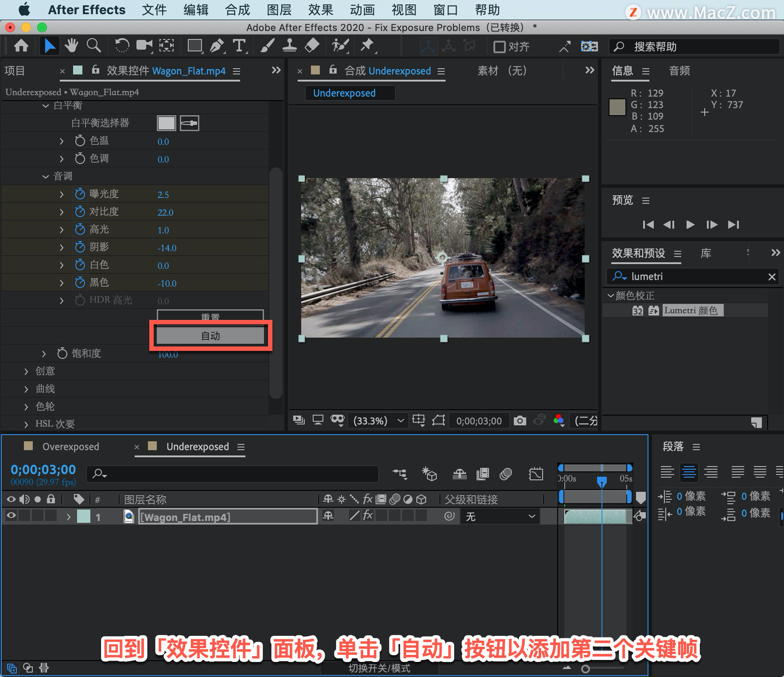Take a snapshot with the camera icon
Image resolution: width=784 pixels, height=677 pixels.
(x=520, y=420)
